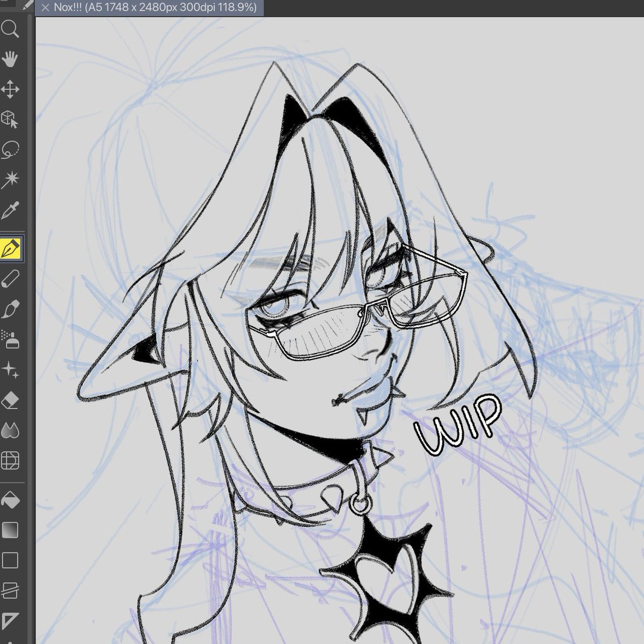Select the Operation object cube tool
The width and height of the screenshot is (644, 644).
tap(10, 120)
